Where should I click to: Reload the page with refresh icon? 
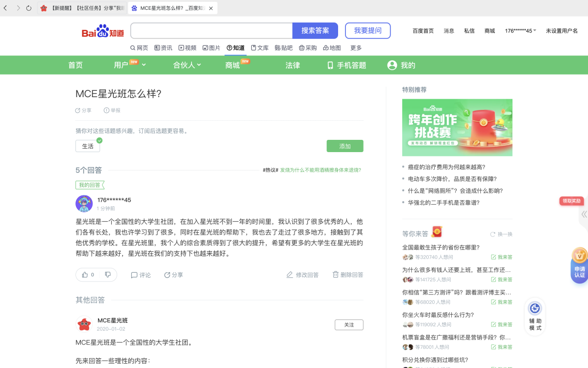coord(29,8)
